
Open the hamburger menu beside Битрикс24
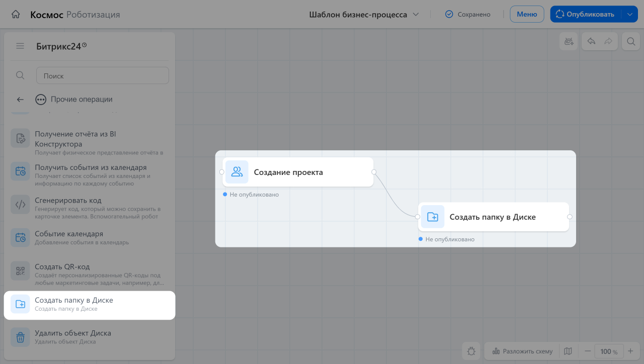[x=20, y=46]
